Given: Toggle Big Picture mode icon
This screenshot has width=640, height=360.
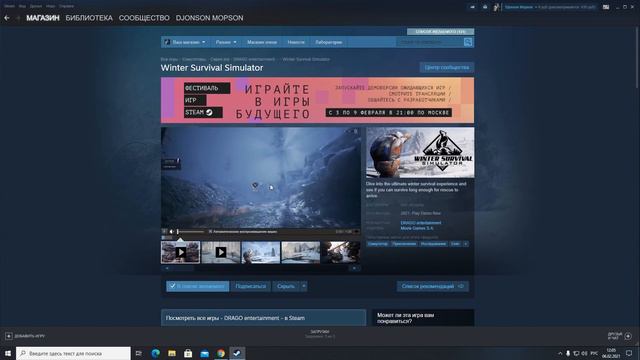Looking at the screenshot, I should (606, 7).
